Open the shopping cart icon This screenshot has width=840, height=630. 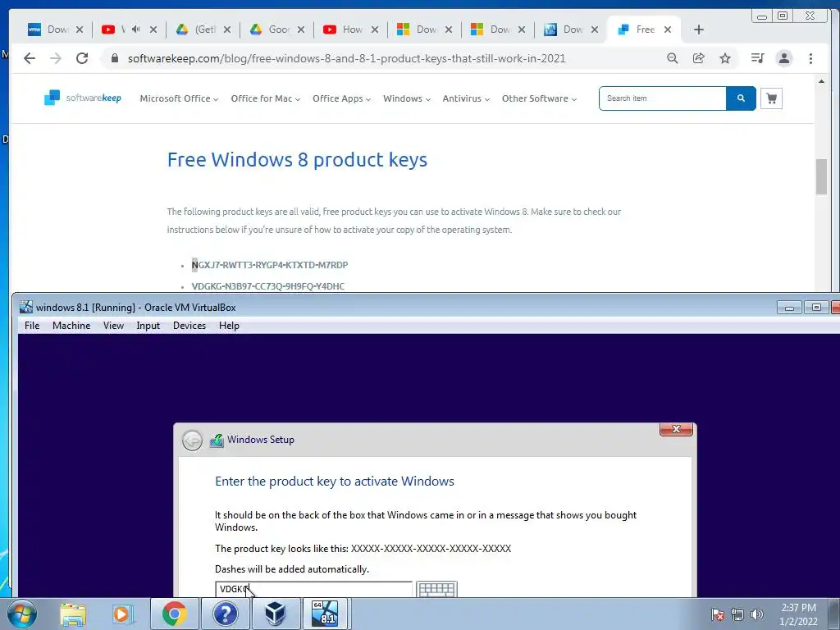[x=771, y=98]
